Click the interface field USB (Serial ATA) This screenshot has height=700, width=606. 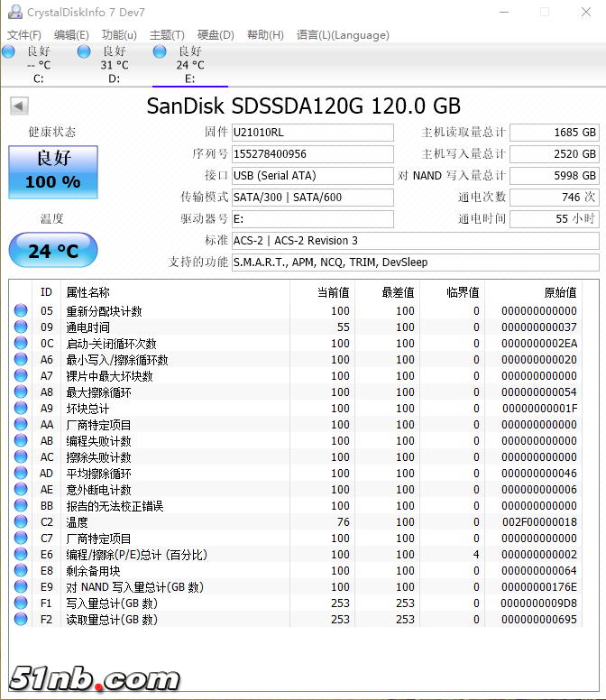[313, 175]
